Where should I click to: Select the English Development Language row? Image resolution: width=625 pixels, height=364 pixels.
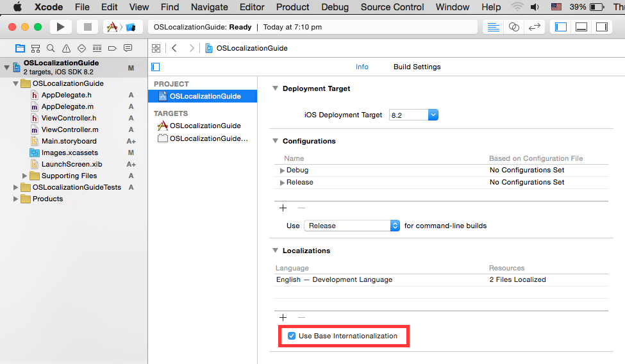tap(441, 280)
